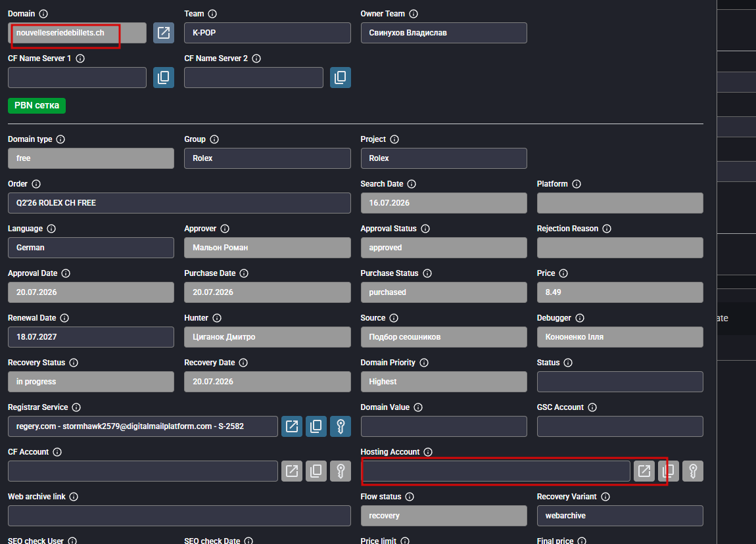
Task: View info tooltip icon beside Domain Priority
Action: [424, 363]
